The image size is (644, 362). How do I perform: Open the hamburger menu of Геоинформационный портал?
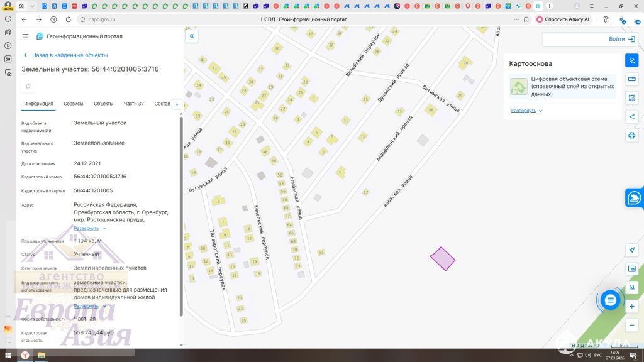pos(25,36)
